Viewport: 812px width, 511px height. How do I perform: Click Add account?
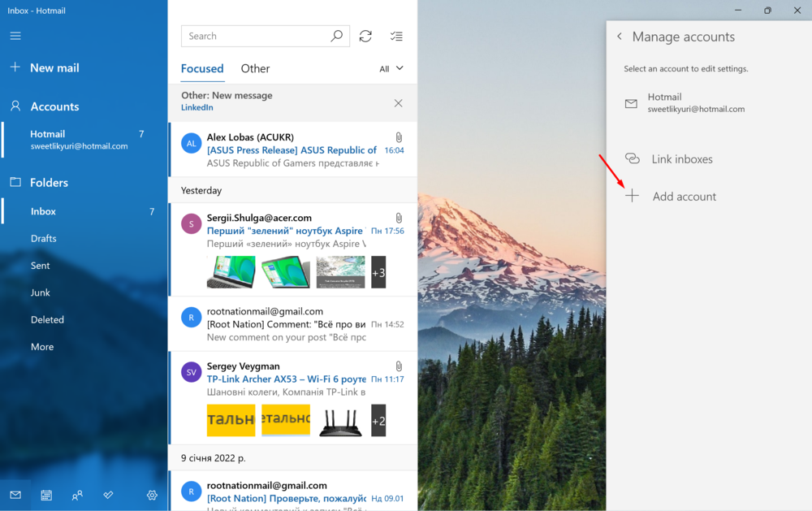coord(684,197)
